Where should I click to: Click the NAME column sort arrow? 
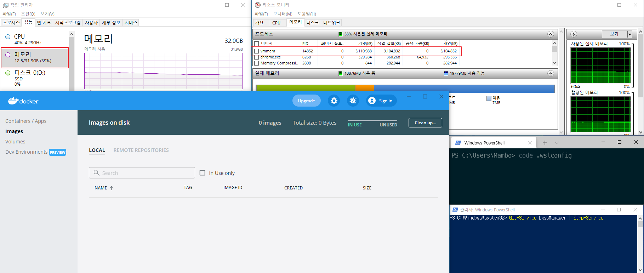click(x=112, y=188)
